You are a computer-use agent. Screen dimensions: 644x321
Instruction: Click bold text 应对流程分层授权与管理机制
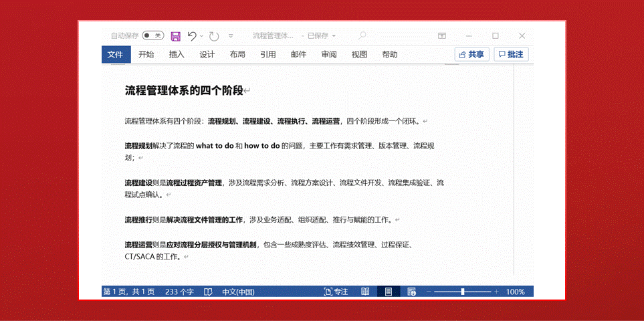click(x=211, y=245)
